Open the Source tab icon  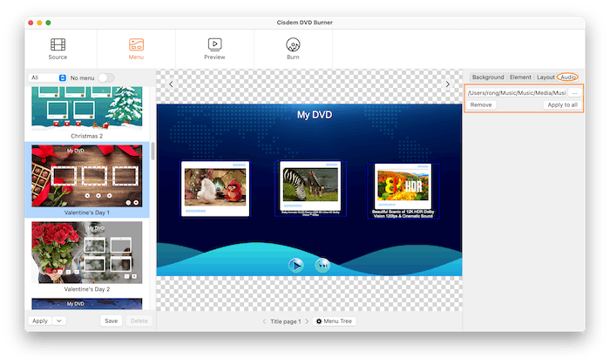coord(58,44)
